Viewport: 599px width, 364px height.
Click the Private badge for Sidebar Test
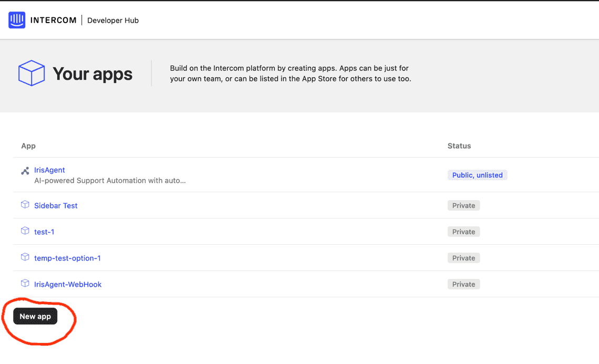pos(463,205)
